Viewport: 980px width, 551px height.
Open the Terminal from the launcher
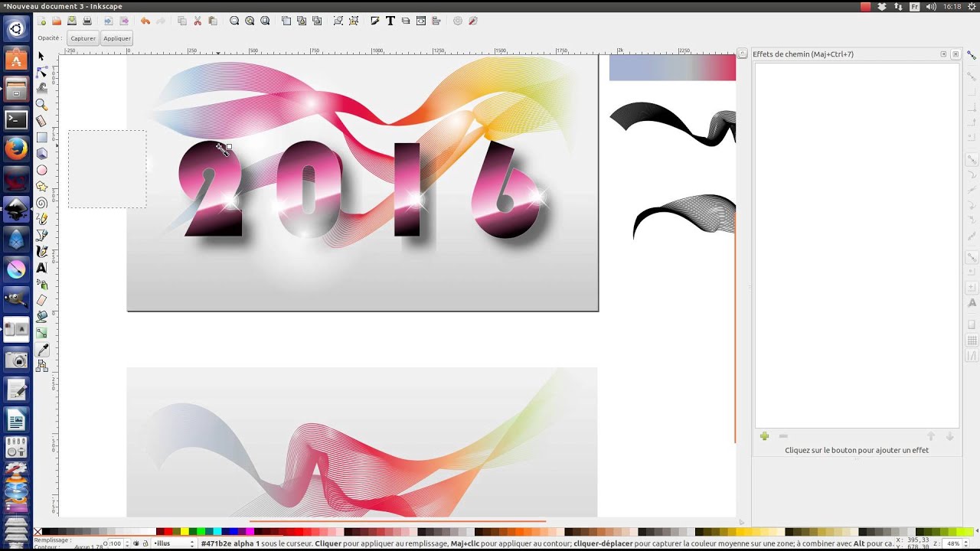pyautogui.click(x=16, y=119)
